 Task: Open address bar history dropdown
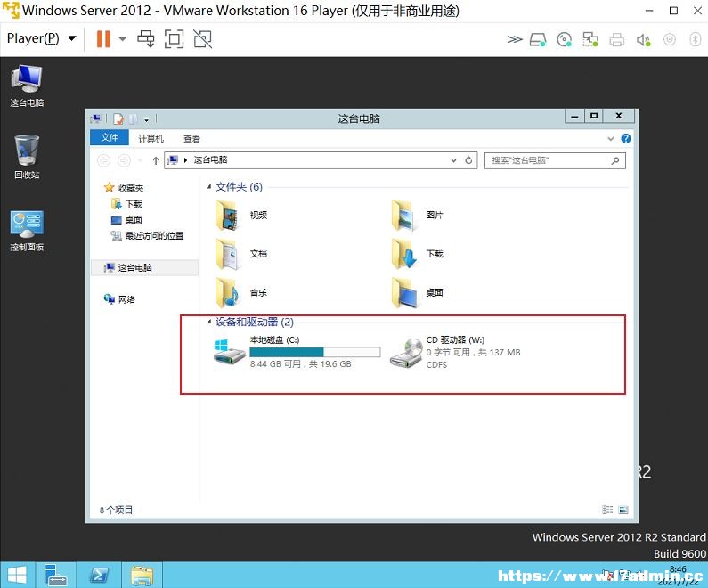click(x=453, y=160)
